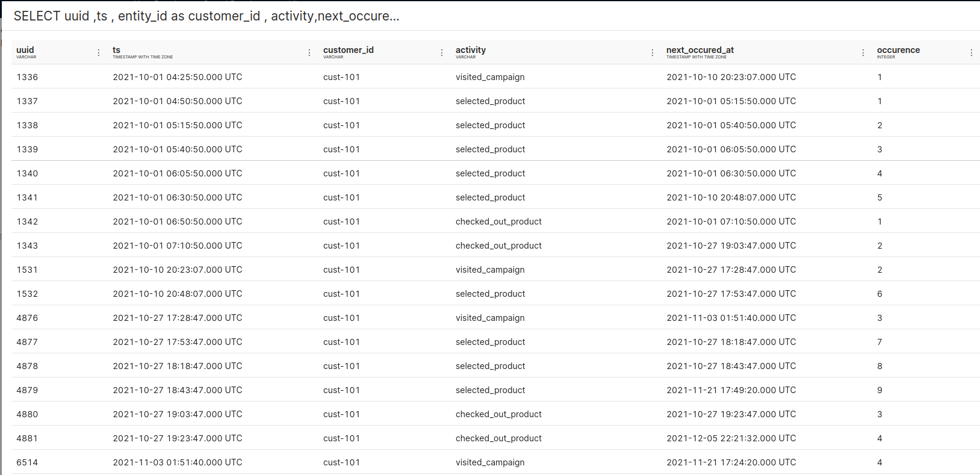Click checked_out_product activity in row 1342

point(498,222)
